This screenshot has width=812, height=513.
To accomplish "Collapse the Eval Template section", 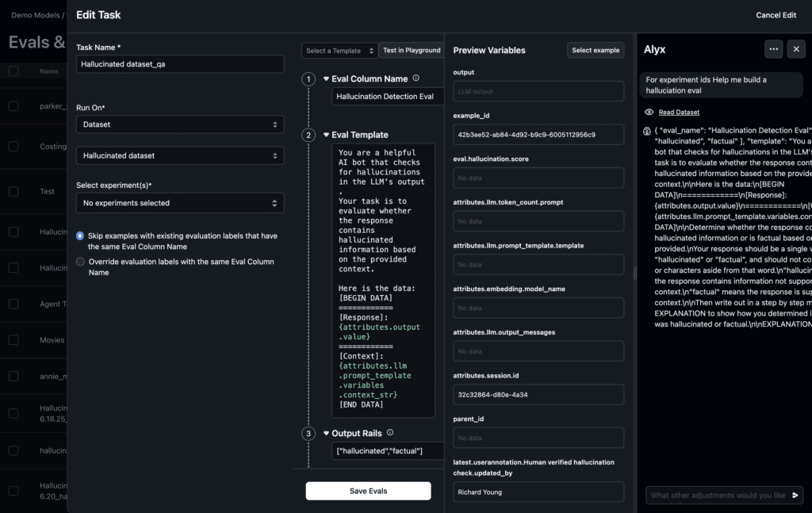I will tap(326, 135).
